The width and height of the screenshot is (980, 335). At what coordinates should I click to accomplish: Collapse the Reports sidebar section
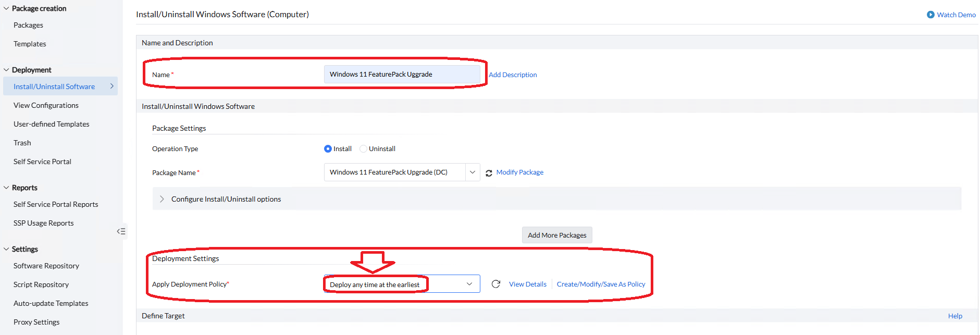pos(6,188)
